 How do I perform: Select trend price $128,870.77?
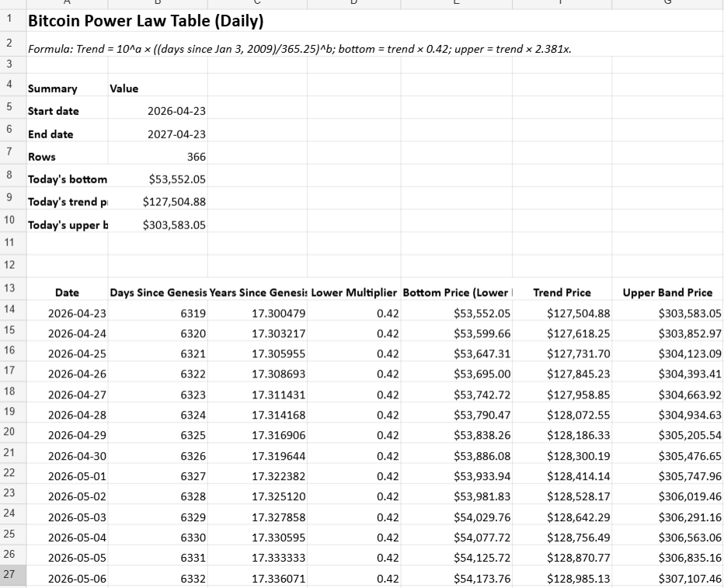tap(562, 555)
